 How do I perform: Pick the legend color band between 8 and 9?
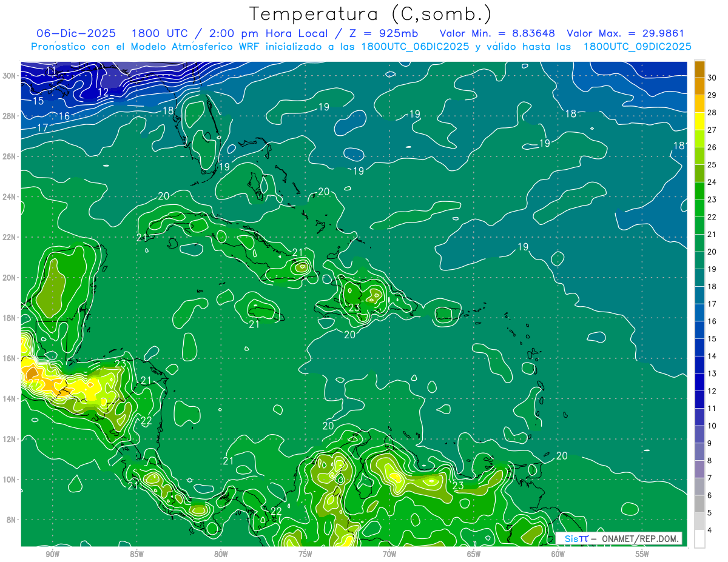click(x=699, y=452)
